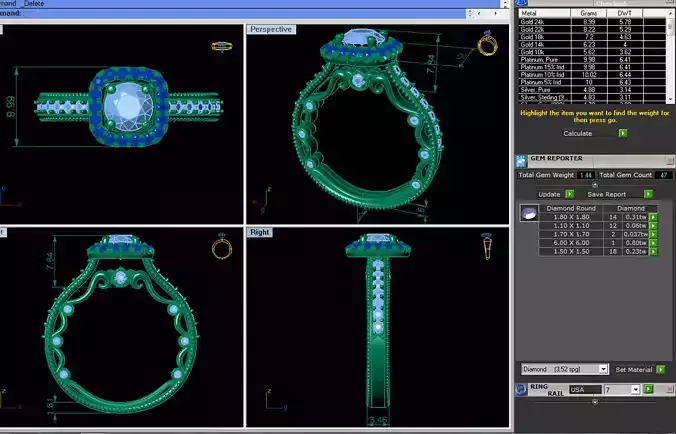Image resolution: width=676 pixels, height=434 pixels.
Task: Select the Gold 10k row
Action: point(592,52)
